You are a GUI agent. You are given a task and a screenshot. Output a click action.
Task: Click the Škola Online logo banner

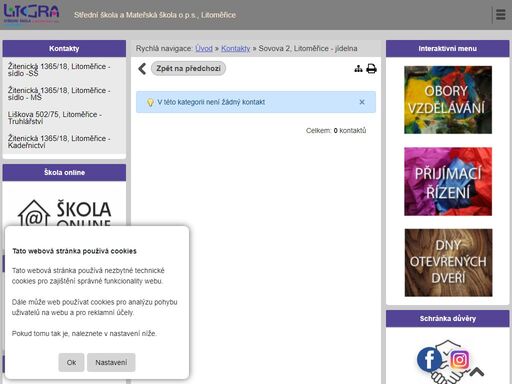[64, 212]
